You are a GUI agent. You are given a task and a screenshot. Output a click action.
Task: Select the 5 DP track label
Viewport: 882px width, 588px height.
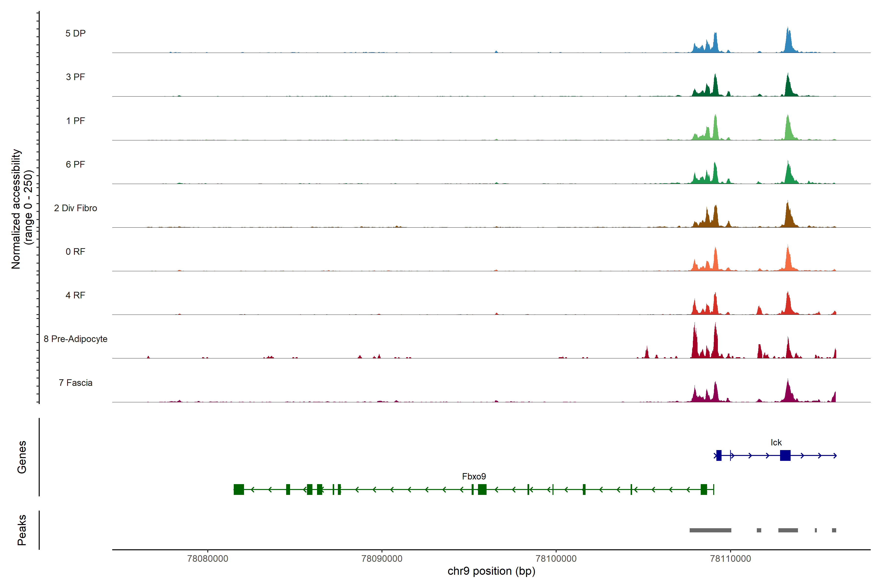(x=75, y=33)
